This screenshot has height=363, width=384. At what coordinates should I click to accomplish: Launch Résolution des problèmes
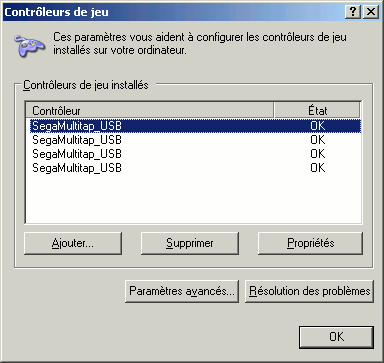(x=310, y=291)
